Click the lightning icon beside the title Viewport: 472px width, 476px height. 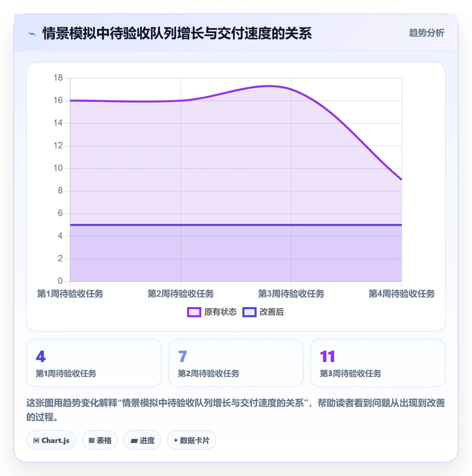coord(32,34)
